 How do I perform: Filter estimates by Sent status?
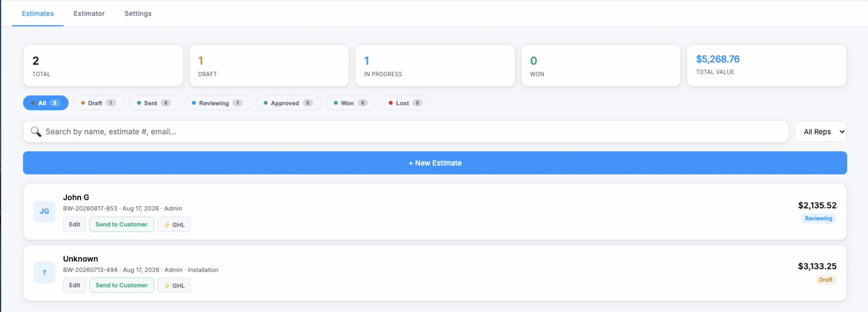(x=154, y=103)
